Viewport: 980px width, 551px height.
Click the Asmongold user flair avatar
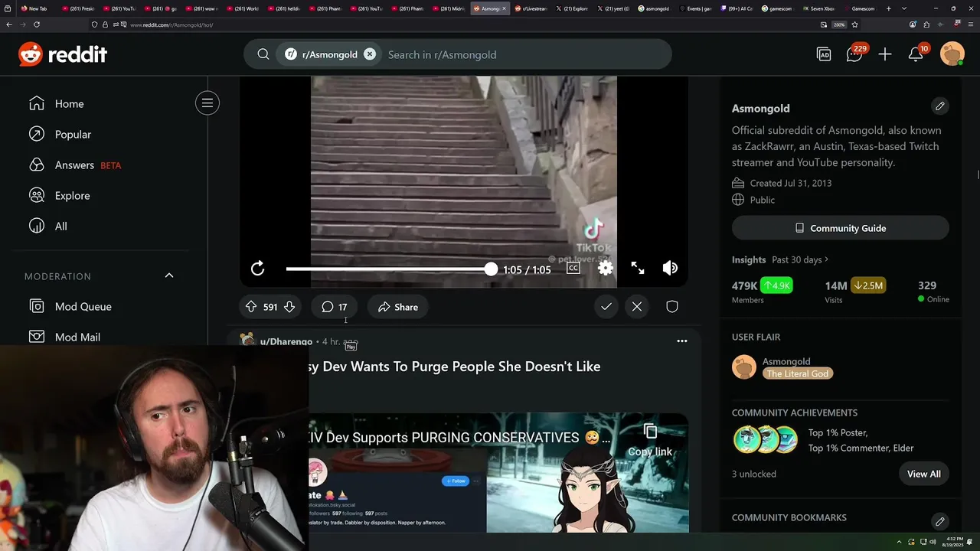tap(744, 367)
